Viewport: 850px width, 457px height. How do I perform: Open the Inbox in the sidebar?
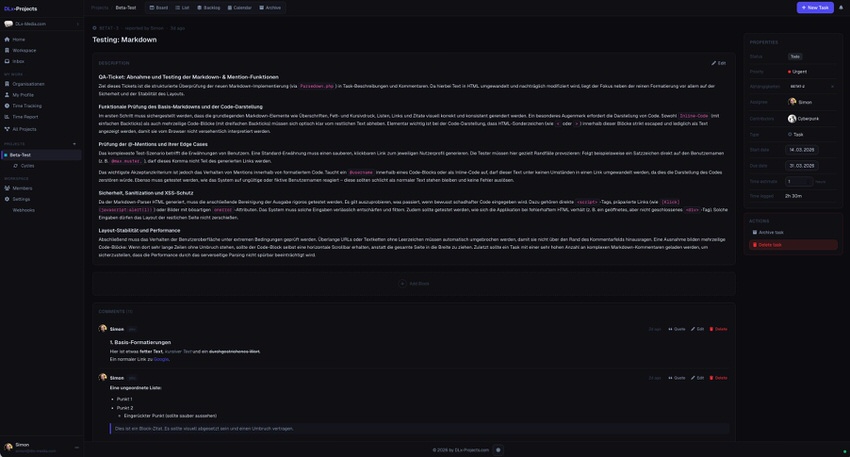point(19,61)
